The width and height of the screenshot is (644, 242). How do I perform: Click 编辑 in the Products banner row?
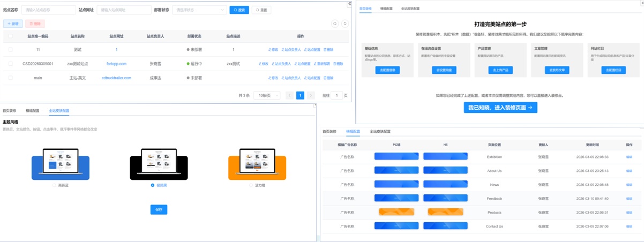(x=629, y=213)
